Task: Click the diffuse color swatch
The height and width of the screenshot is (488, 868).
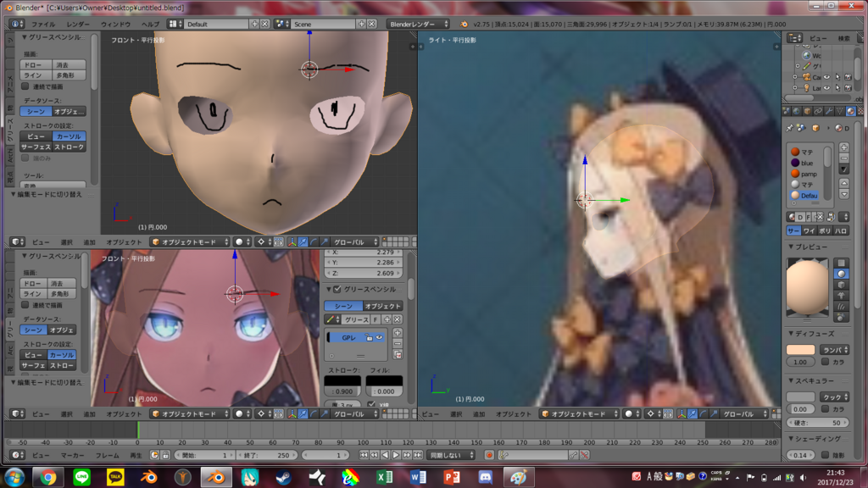Action: [x=800, y=350]
